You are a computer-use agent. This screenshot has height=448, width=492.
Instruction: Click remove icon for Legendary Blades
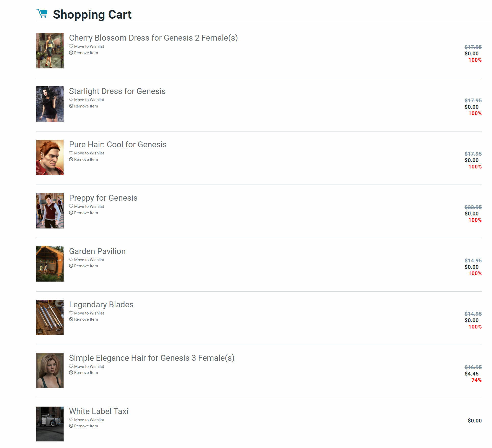click(71, 319)
